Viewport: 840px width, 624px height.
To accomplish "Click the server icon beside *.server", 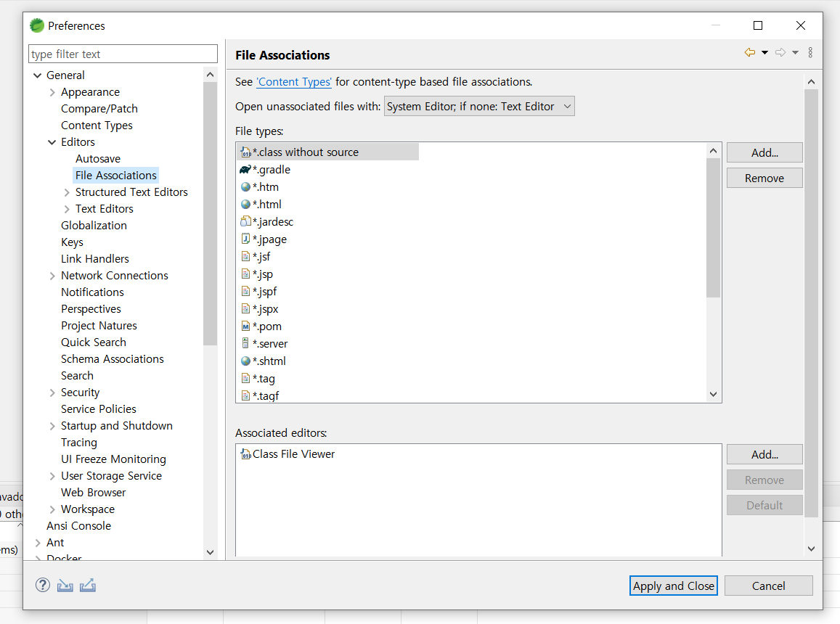I will coord(245,342).
